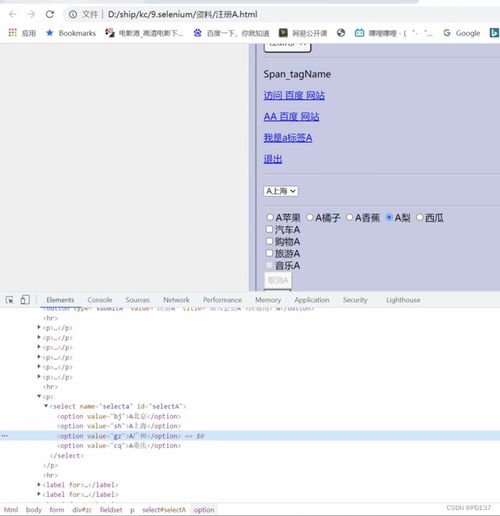Reload the page with refresh icon
The width and height of the screenshot is (500, 516).
pyautogui.click(x=50, y=14)
